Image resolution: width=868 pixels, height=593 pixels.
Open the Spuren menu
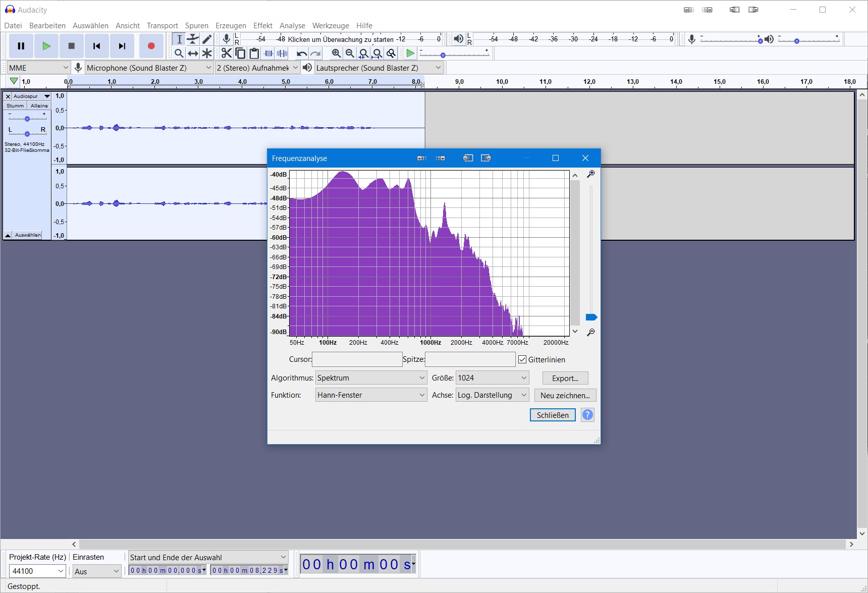click(x=197, y=26)
